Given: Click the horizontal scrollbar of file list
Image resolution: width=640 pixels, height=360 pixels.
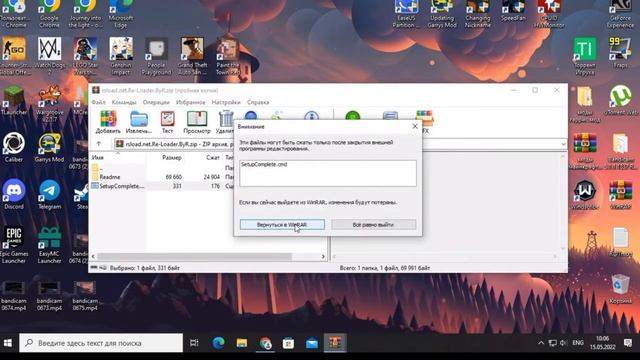Looking at the screenshot, I should pyautogui.click(x=195, y=256).
